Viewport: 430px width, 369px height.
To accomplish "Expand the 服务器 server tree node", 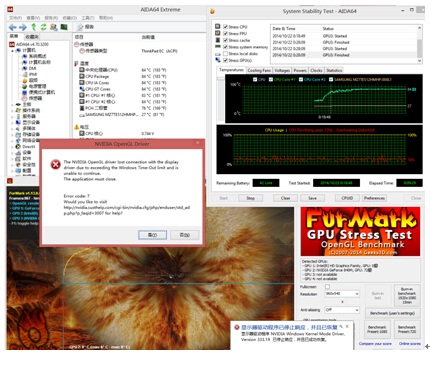I will pos(13,116).
